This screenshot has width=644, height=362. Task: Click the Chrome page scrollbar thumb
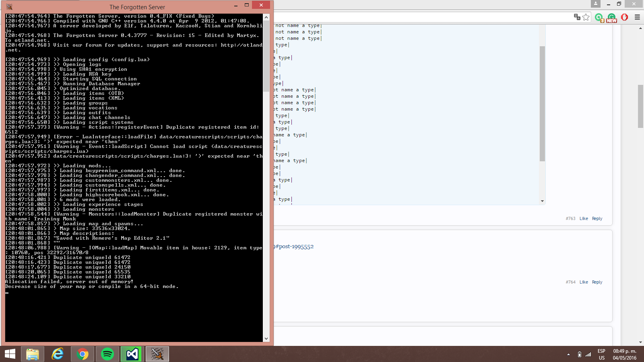coord(640,107)
